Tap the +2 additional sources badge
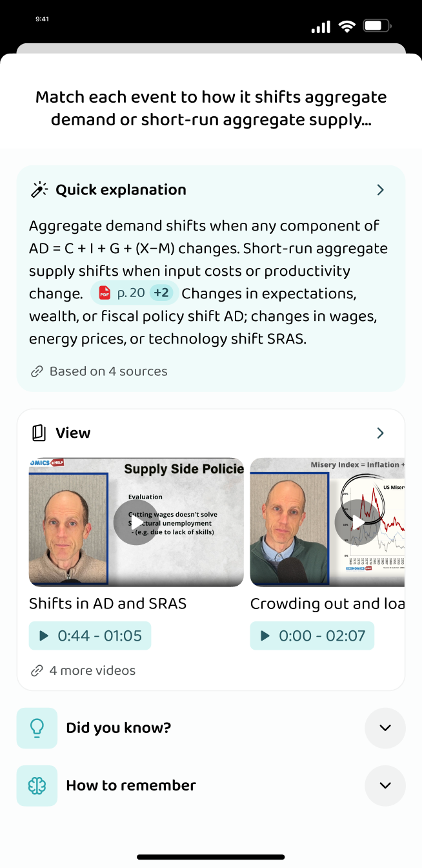This screenshot has height=868, width=422. coord(161,293)
